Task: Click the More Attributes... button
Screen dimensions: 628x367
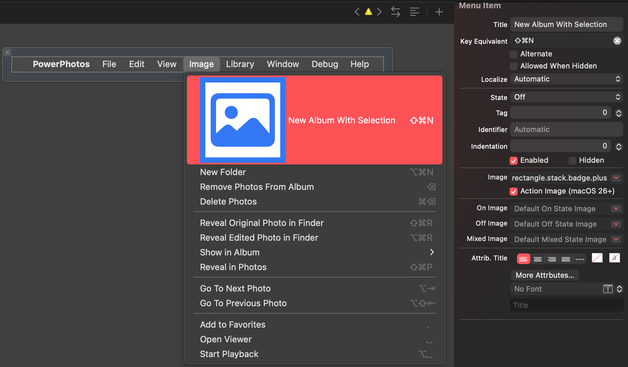Action: [x=545, y=275]
